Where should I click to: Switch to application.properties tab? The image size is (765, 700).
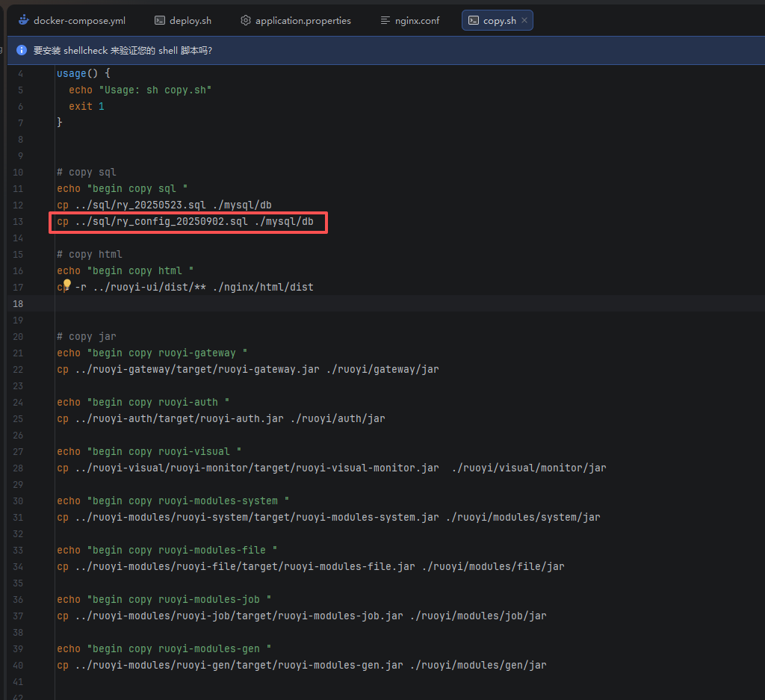(296, 20)
